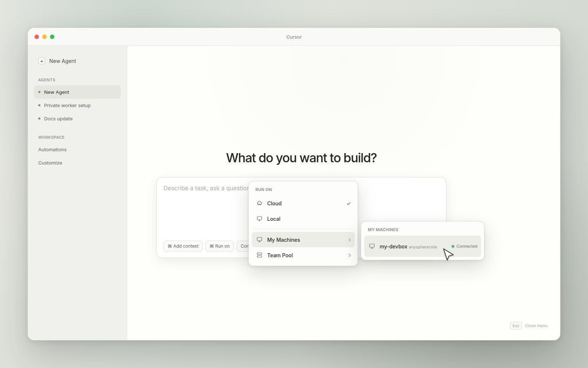
Task: Click the Team Pool server icon
Action: click(x=259, y=255)
